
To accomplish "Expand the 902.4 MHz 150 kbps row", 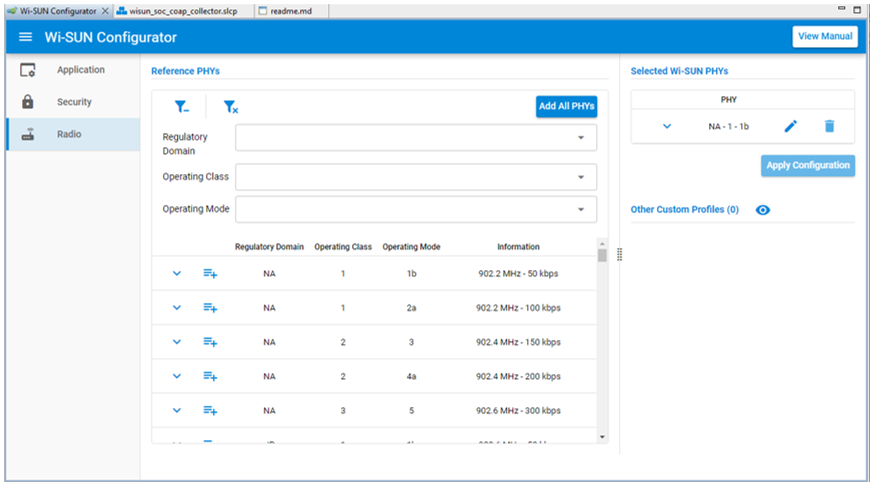I will (177, 342).
